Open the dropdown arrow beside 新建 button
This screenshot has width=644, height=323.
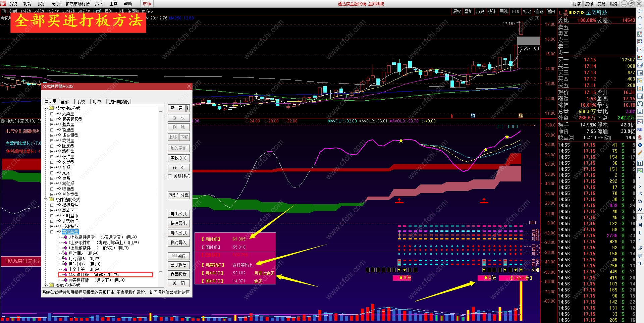pyautogui.click(x=188, y=108)
